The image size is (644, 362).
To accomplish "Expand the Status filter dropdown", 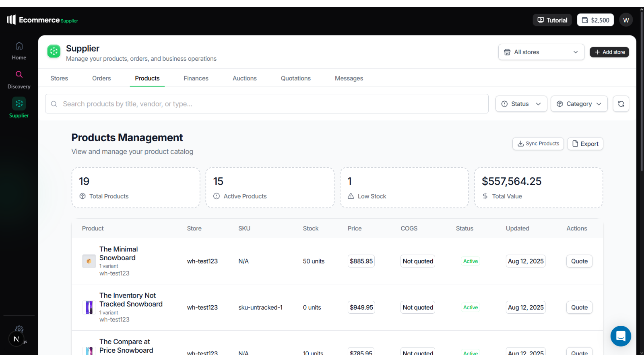I will click(521, 103).
